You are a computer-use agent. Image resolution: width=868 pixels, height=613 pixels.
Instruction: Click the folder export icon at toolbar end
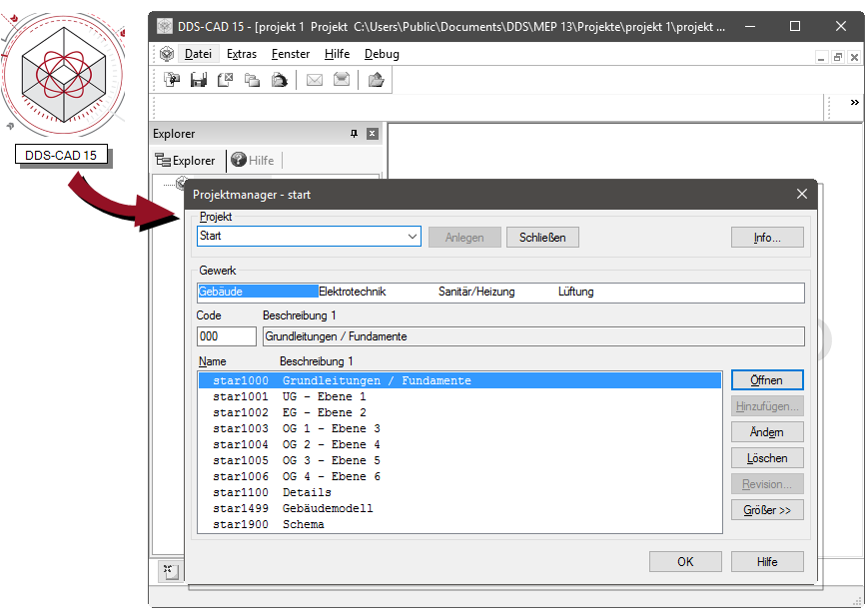[x=376, y=80]
